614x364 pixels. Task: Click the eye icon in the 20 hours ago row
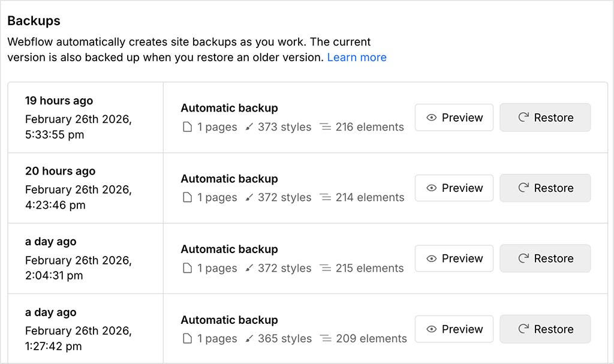point(432,188)
